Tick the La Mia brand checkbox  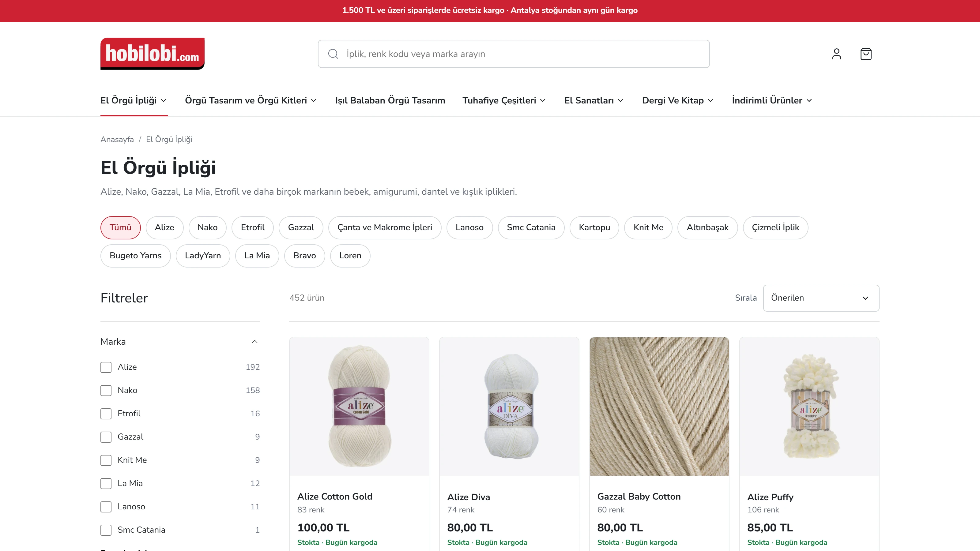coord(106,483)
